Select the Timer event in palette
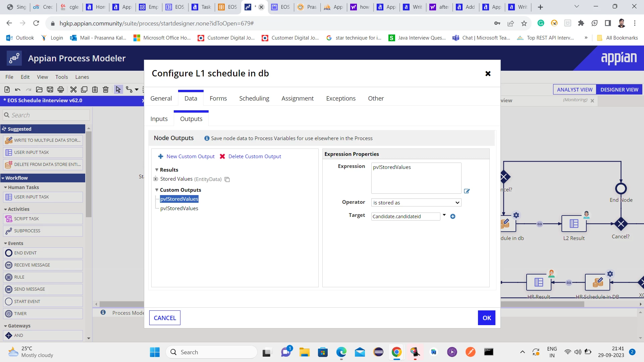The width and height of the screenshot is (644, 362). click(x=43, y=313)
